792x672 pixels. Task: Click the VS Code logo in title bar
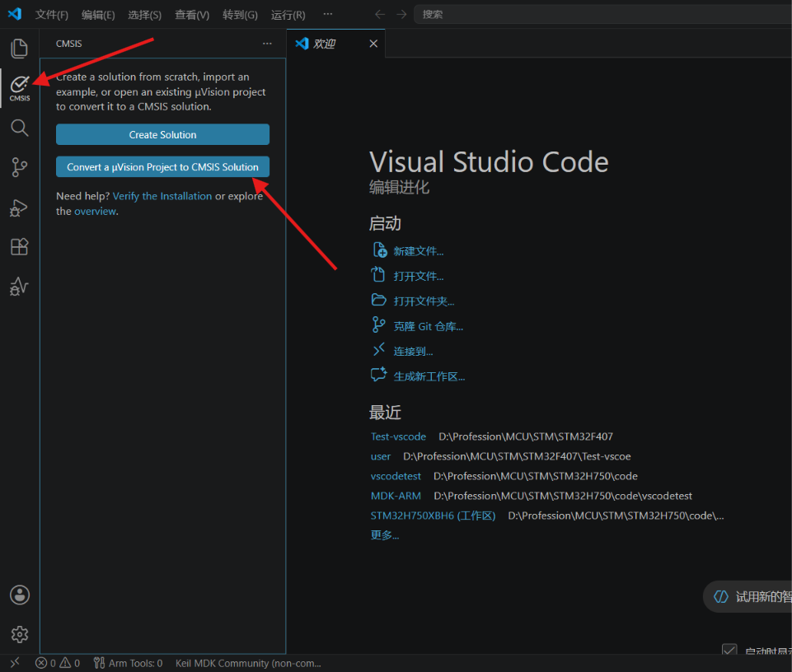(x=15, y=14)
